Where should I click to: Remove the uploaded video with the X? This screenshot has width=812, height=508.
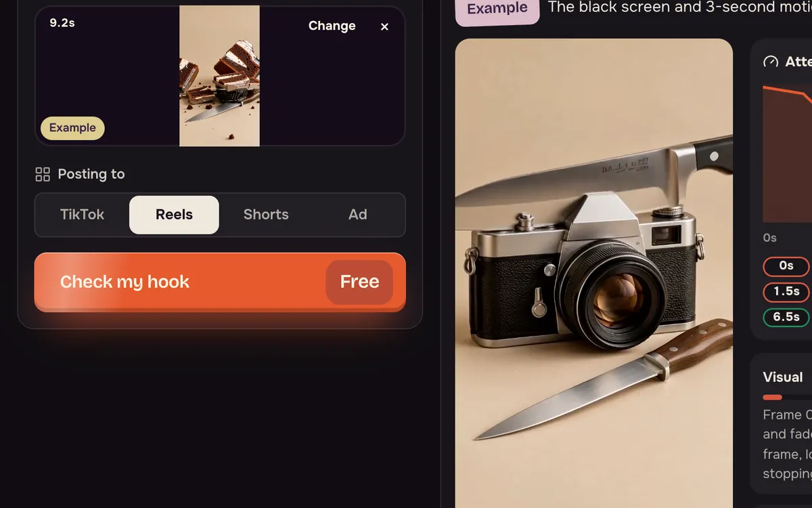pyautogui.click(x=384, y=26)
